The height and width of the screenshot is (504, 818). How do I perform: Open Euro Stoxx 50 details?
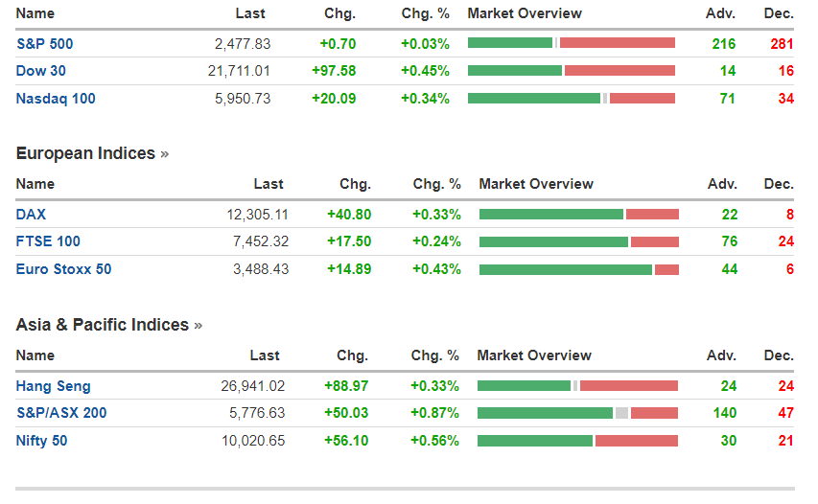63,269
